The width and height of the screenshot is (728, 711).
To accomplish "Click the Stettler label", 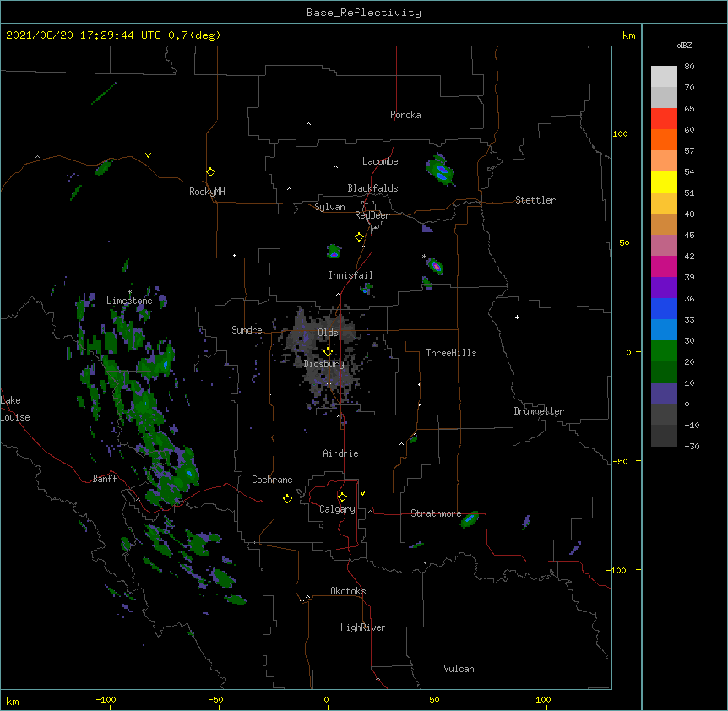I will point(535,200).
